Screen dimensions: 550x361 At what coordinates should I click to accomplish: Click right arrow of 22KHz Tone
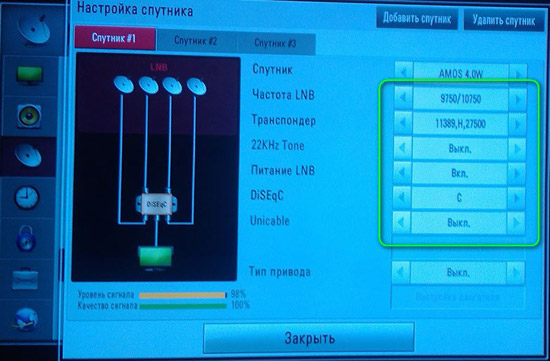tap(517, 149)
